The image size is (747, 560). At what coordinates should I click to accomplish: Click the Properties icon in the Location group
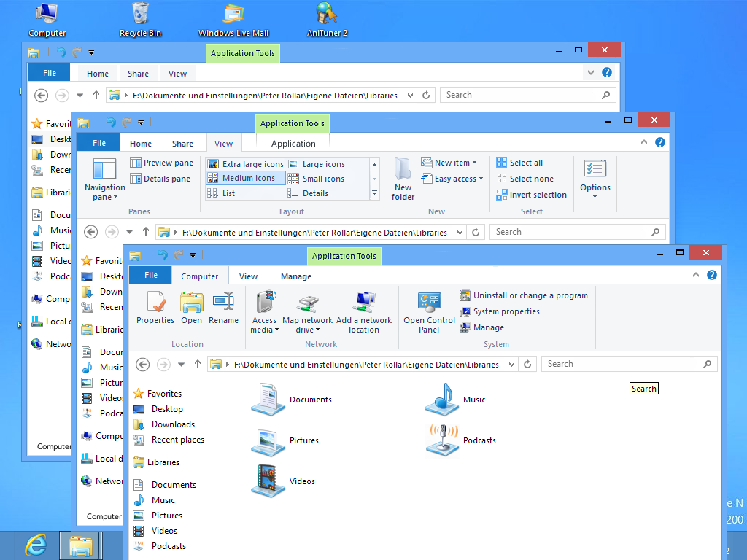point(155,308)
